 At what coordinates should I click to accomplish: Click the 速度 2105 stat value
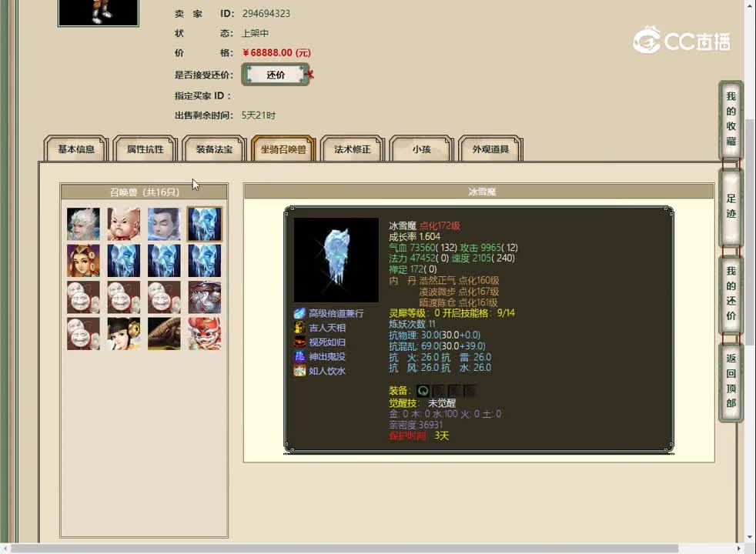coord(483,259)
